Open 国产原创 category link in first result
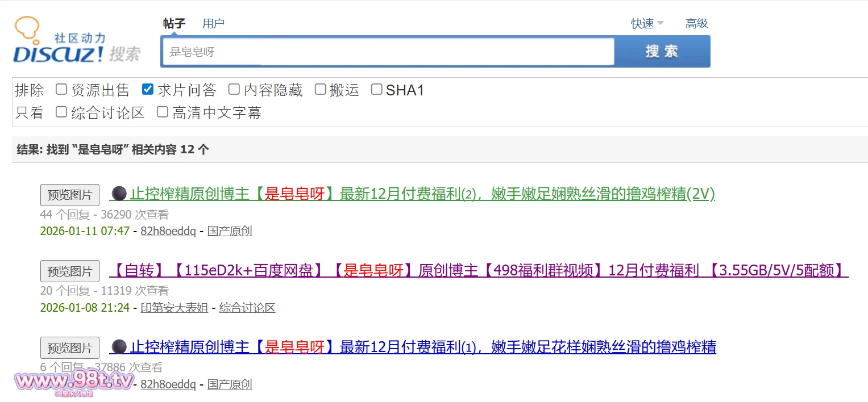 click(230, 231)
